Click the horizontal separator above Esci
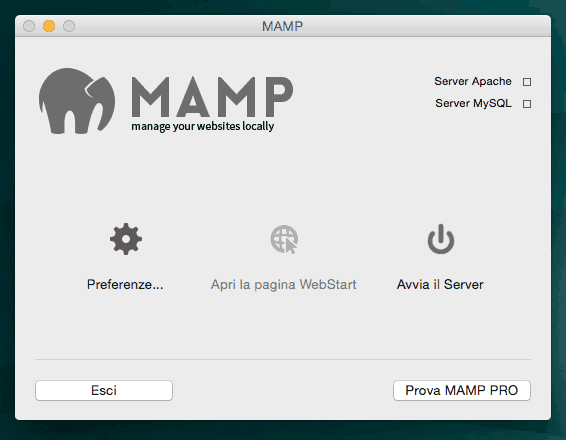 coord(283,360)
